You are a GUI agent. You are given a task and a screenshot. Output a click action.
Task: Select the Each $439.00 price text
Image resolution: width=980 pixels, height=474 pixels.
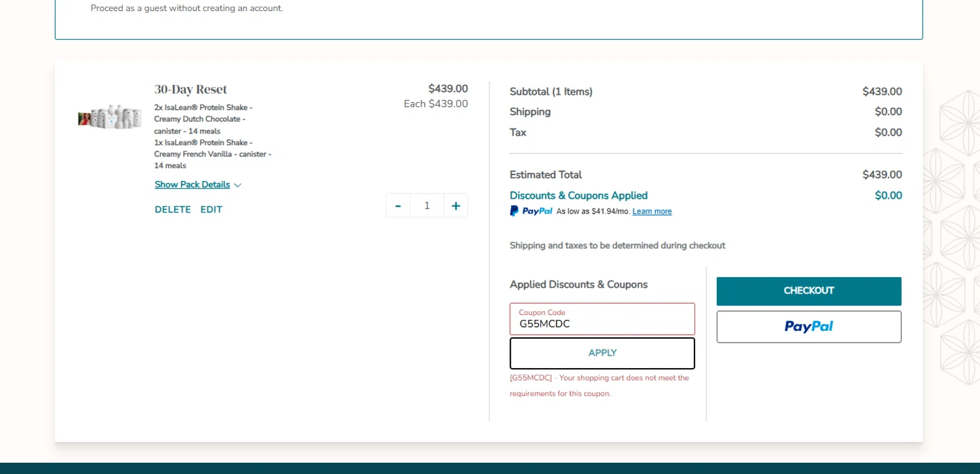[x=436, y=103]
